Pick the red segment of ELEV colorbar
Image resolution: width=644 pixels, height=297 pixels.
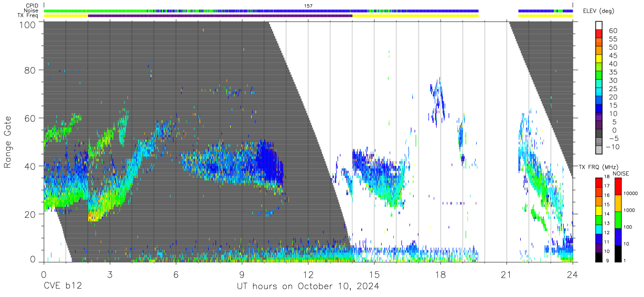[x=599, y=35]
